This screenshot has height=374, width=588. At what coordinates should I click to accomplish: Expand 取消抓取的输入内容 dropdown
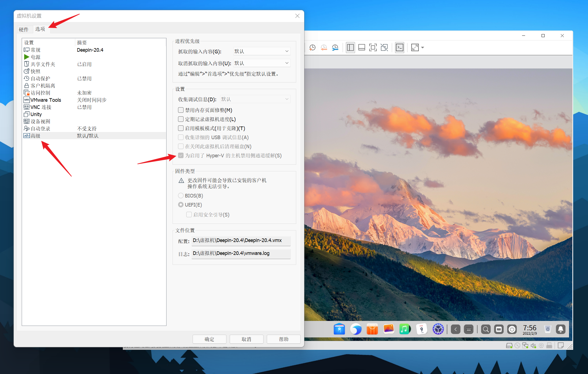coord(262,63)
